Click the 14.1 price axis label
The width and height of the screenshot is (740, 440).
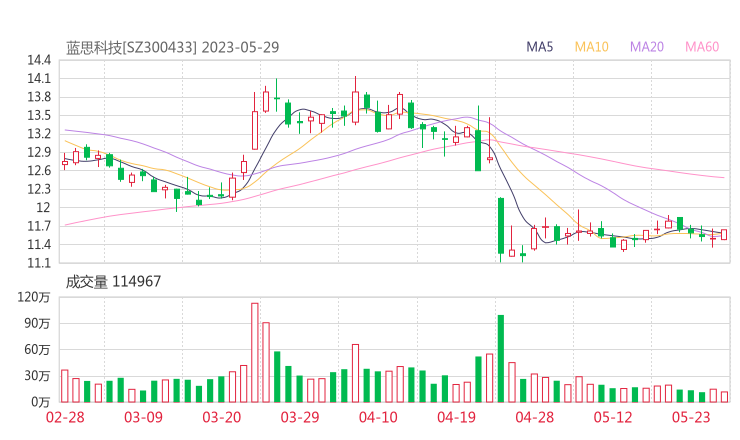pyautogui.click(x=39, y=78)
